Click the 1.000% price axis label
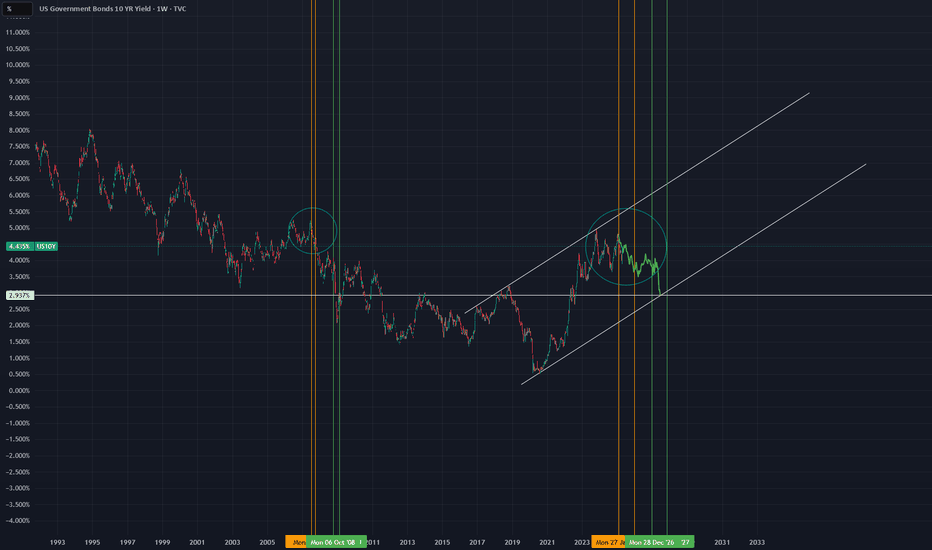This screenshot has width=932, height=550. tap(18, 358)
